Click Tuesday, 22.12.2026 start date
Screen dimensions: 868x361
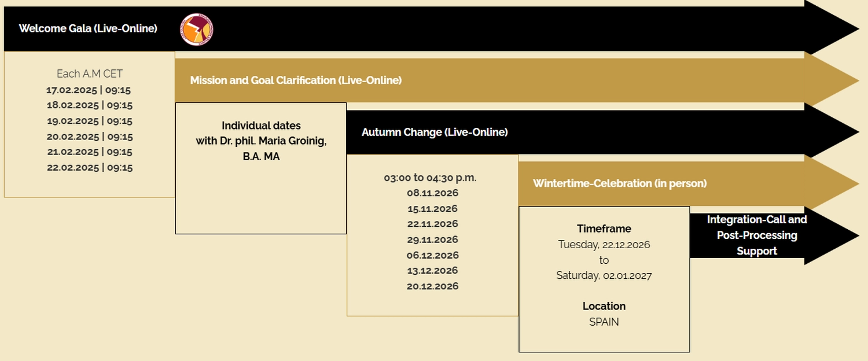pyautogui.click(x=604, y=245)
